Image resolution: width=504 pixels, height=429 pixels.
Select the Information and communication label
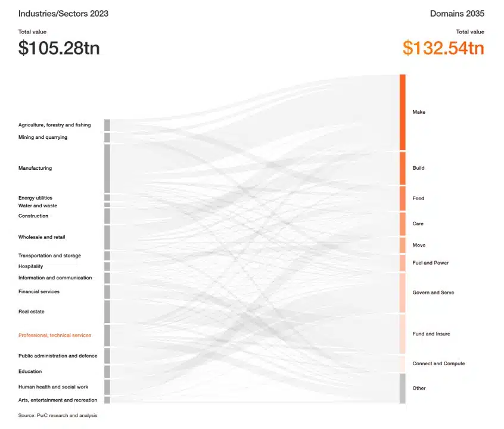click(x=55, y=278)
